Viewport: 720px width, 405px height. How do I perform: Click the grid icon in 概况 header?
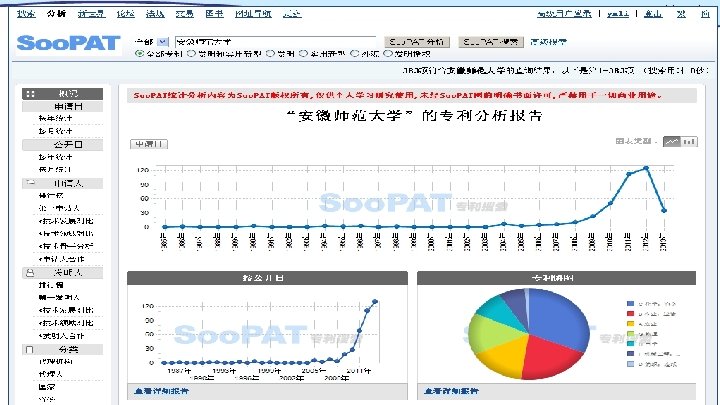pyautogui.click(x=30, y=94)
